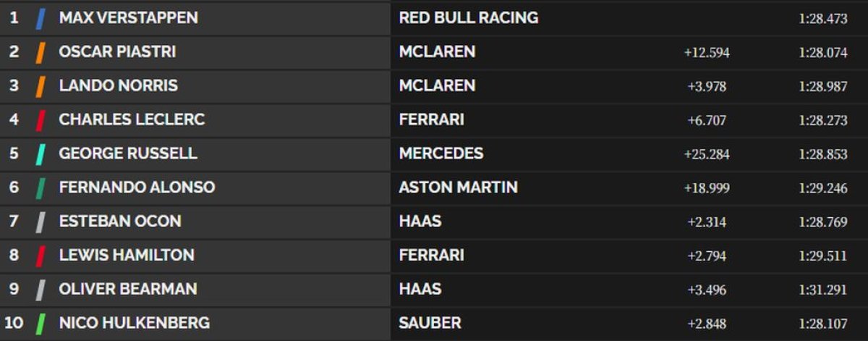Open Lewis Hamilton driver entry
The height and width of the screenshot is (341, 868).
(127, 255)
